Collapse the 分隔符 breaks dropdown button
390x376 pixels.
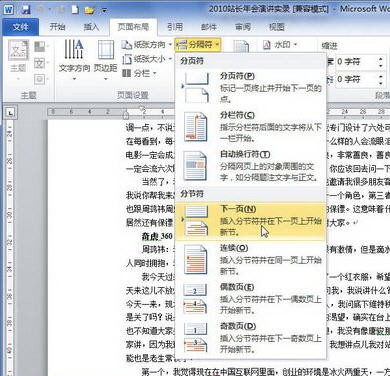[x=197, y=44]
